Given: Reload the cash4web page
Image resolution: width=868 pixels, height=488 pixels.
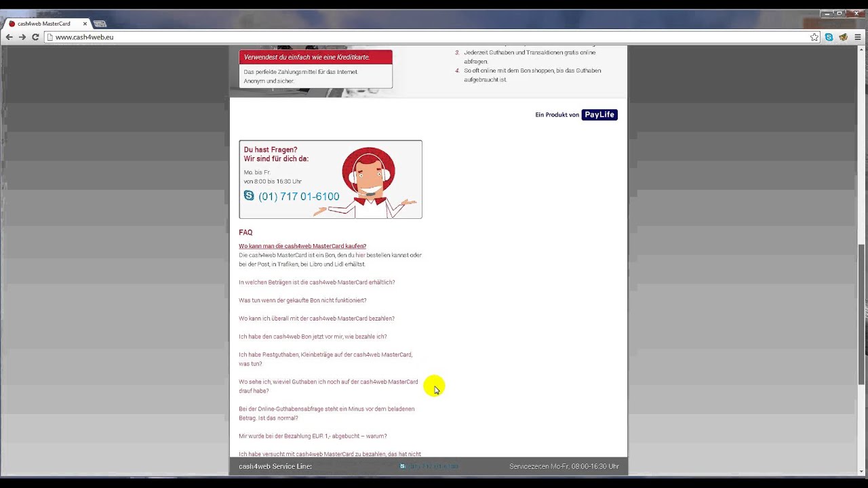Looking at the screenshot, I should (35, 37).
